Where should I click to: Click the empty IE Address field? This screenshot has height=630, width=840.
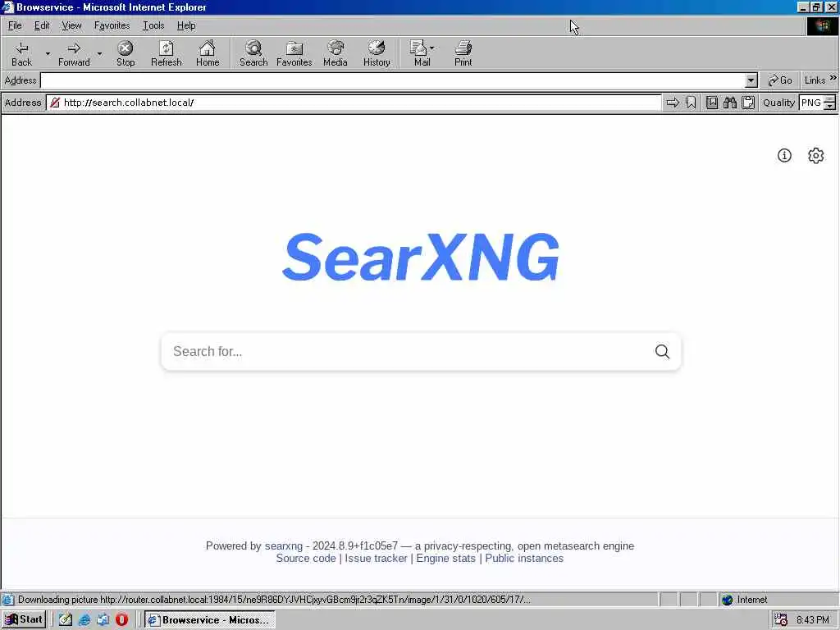[393, 80]
